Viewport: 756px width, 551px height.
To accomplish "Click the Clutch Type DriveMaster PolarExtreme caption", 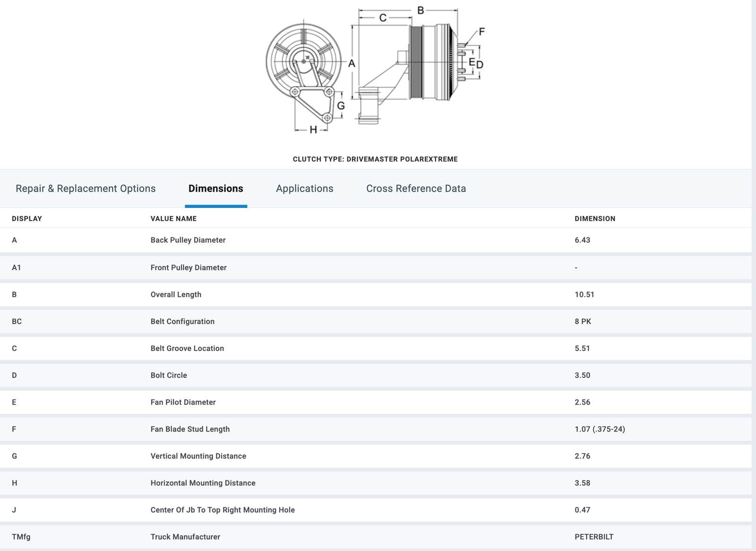I will (x=375, y=159).
